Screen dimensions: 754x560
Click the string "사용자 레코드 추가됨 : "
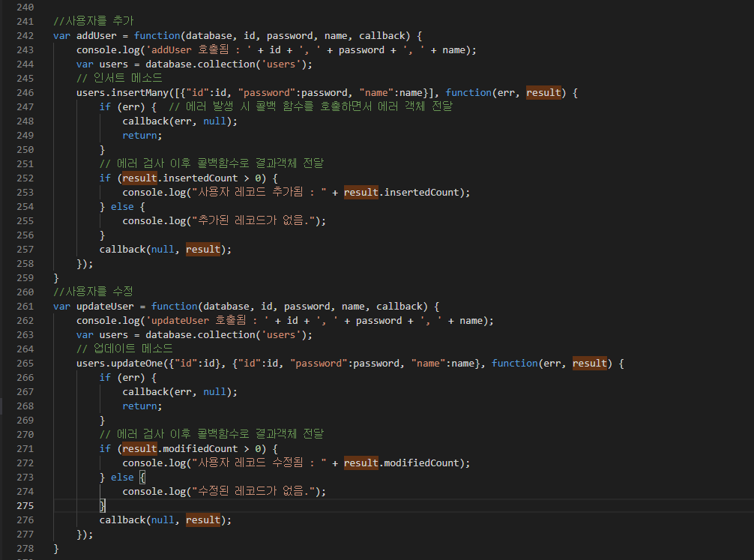(x=259, y=193)
